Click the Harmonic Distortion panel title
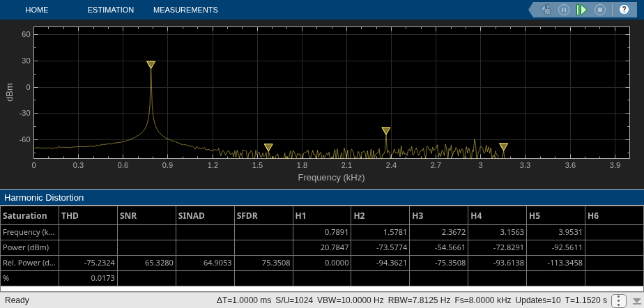 [x=44, y=197]
